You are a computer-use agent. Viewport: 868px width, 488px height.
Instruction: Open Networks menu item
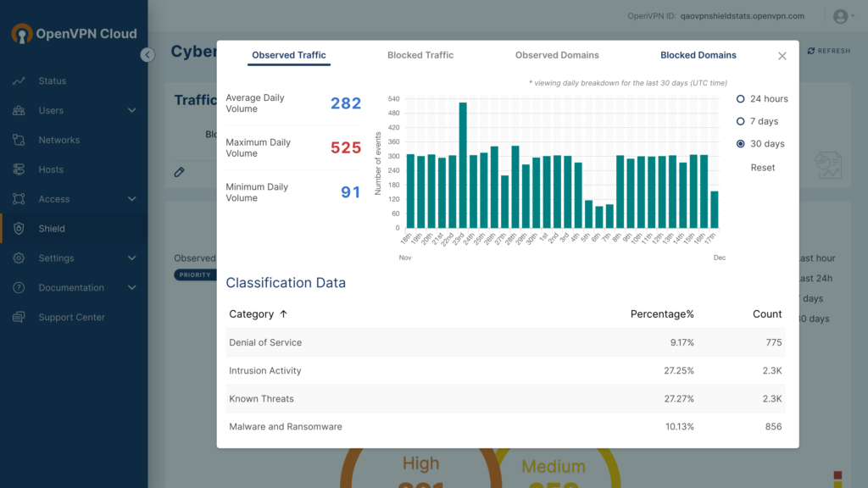click(x=75, y=140)
